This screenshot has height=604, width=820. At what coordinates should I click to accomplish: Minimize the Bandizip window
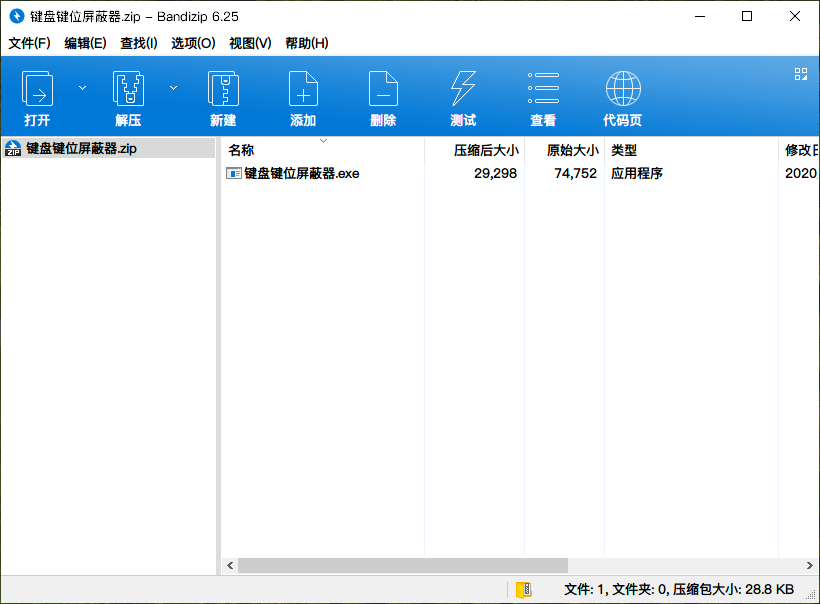(x=700, y=16)
